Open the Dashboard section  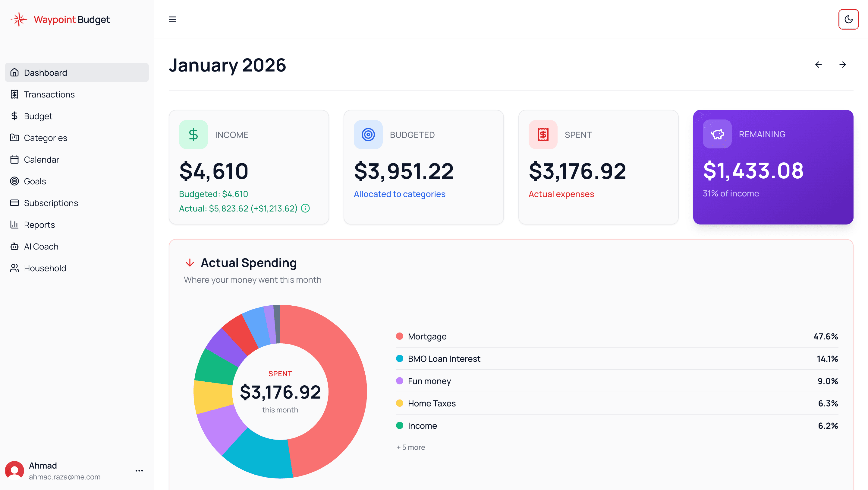pyautogui.click(x=45, y=72)
